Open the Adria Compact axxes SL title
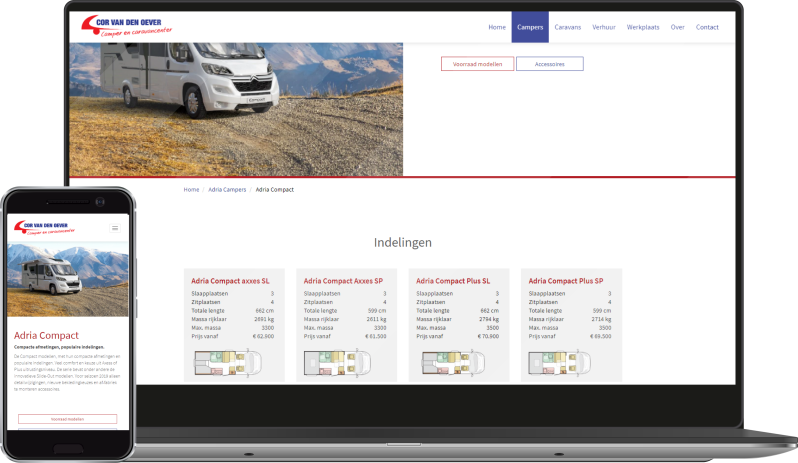 pos(230,281)
